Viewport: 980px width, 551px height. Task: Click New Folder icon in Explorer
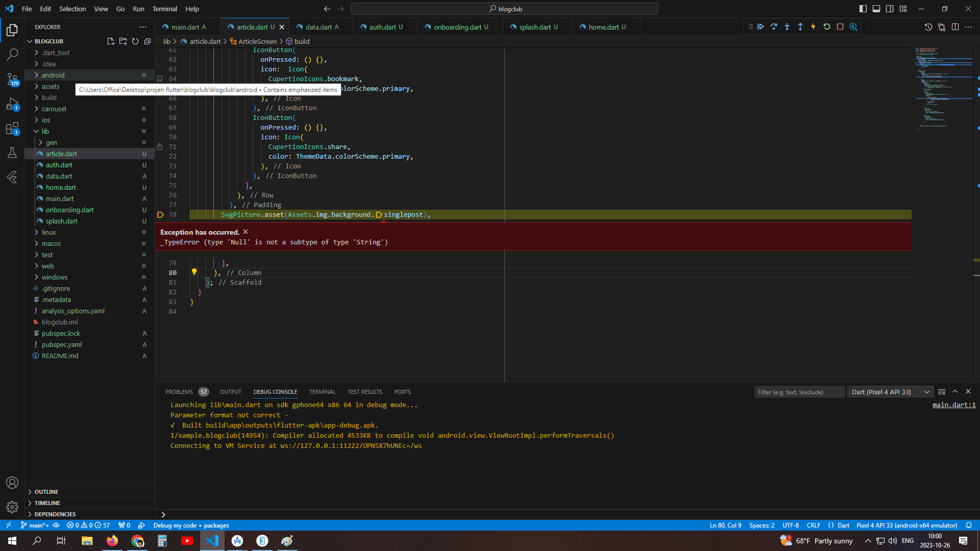pos(123,41)
